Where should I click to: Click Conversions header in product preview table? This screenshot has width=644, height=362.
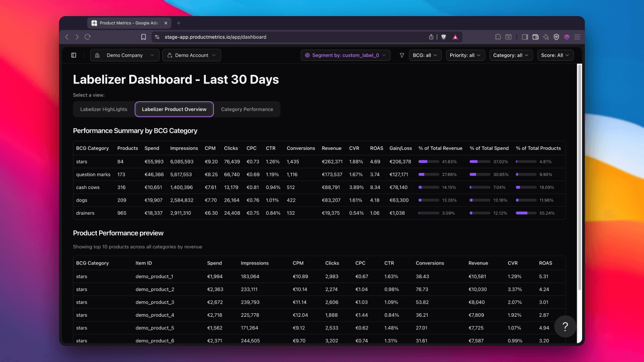pyautogui.click(x=430, y=263)
